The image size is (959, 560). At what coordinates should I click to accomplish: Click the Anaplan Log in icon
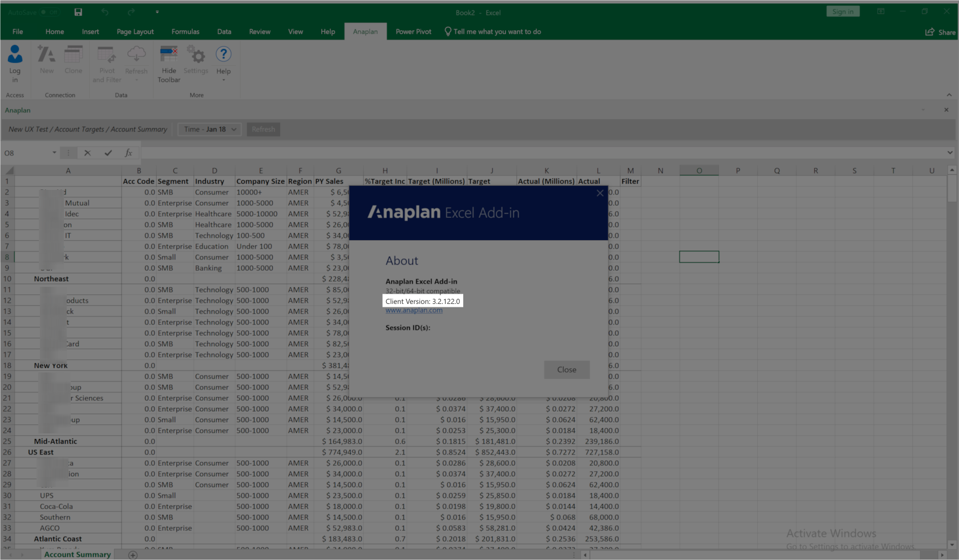15,55
